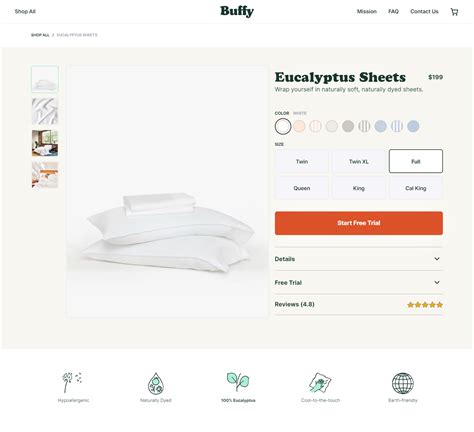The height and width of the screenshot is (432, 474).
Task: Expand the Details section
Action: pos(359,259)
